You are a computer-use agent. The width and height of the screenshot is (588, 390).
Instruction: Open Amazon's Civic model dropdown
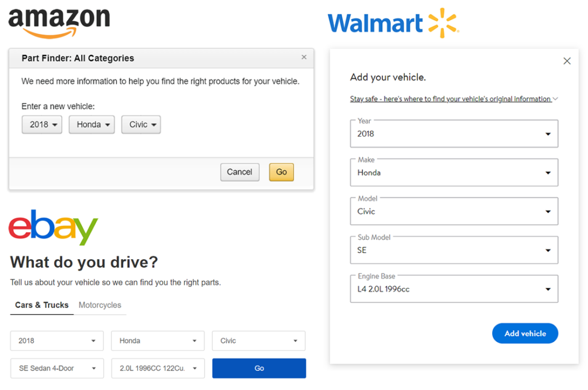(x=141, y=124)
